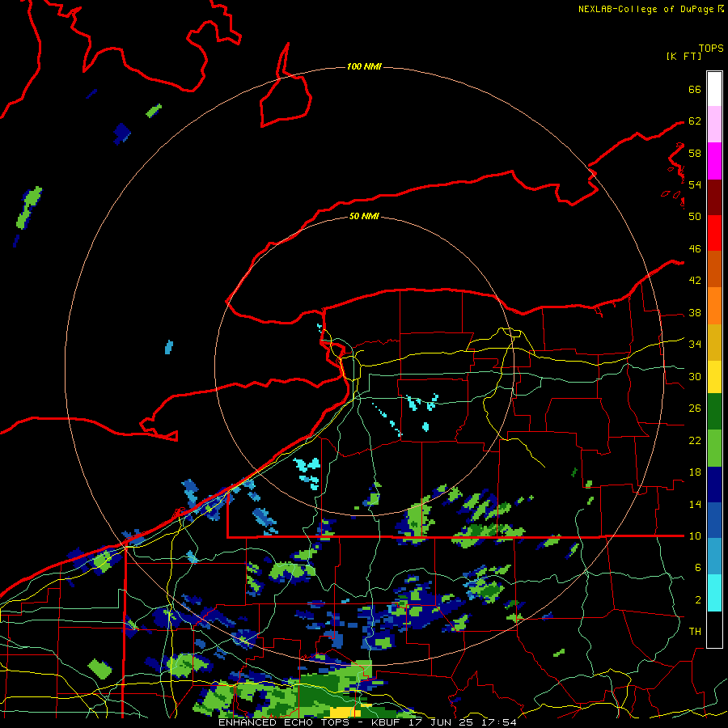
Task: Click the bright red legend swatch
Action: (x=714, y=233)
